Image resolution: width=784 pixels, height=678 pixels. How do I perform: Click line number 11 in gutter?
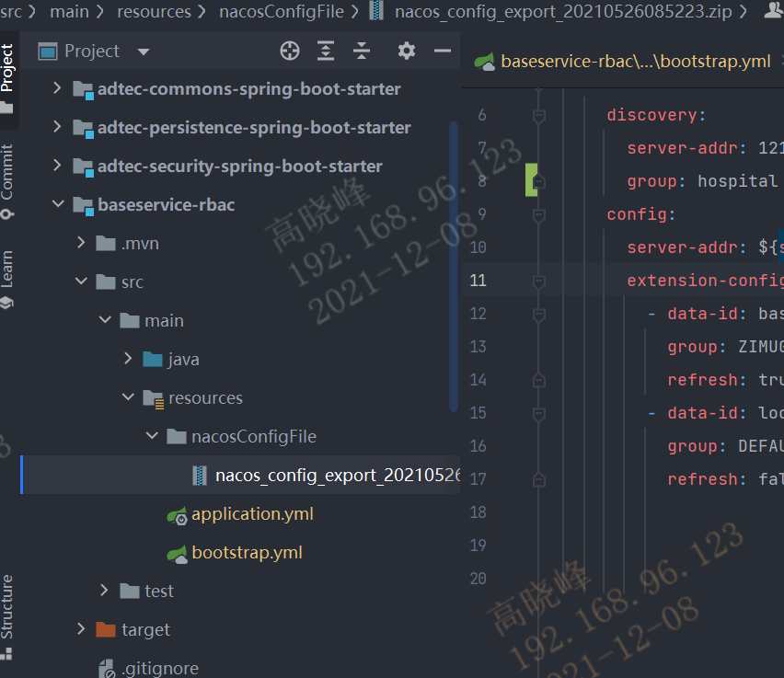coord(478,280)
